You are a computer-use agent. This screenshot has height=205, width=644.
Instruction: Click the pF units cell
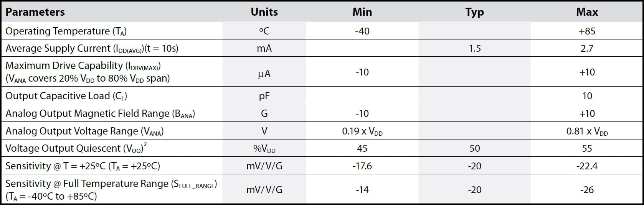(x=264, y=96)
